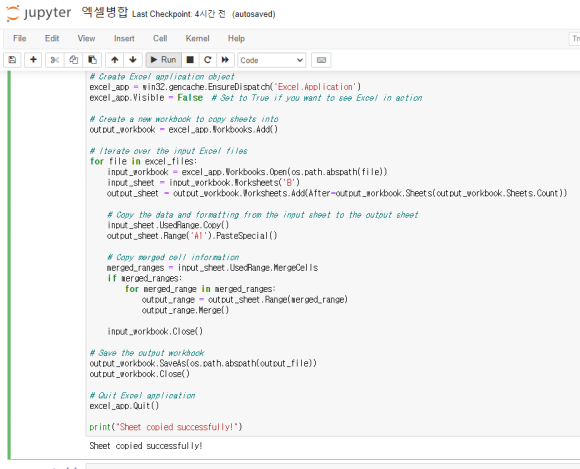Click the print "Sheet copied successfully!" code line

166,427
